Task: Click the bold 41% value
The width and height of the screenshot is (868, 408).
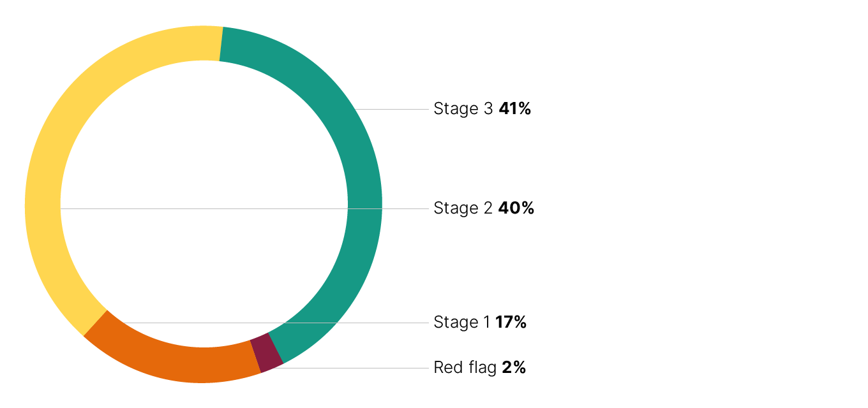Action: [x=515, y=109]
